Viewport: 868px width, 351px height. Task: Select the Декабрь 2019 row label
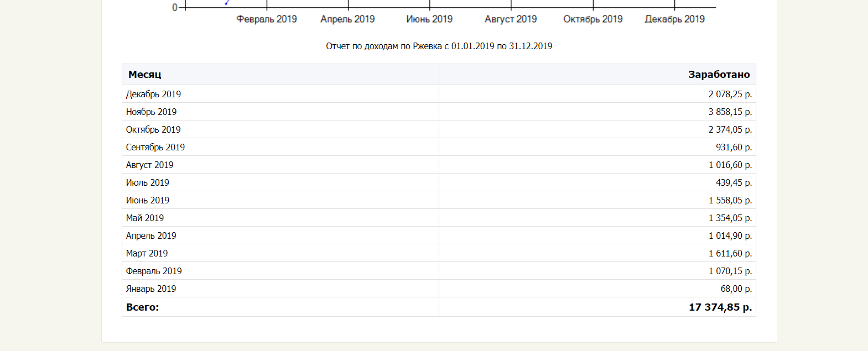point(153,95)
